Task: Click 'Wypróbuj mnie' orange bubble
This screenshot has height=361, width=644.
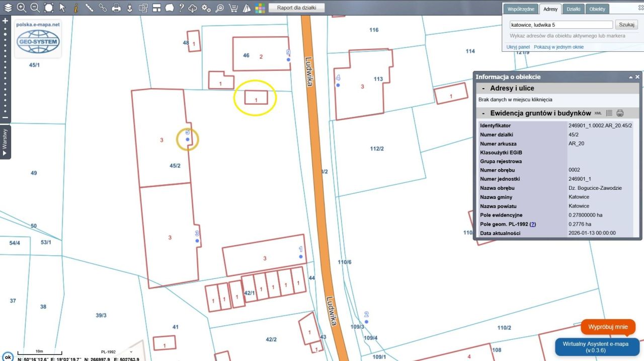Action: (608, 327)
